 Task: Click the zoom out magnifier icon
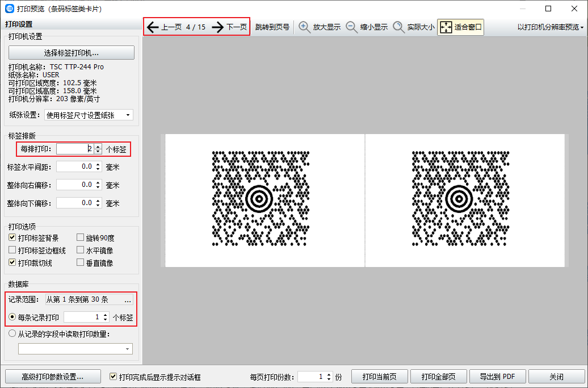351,27
